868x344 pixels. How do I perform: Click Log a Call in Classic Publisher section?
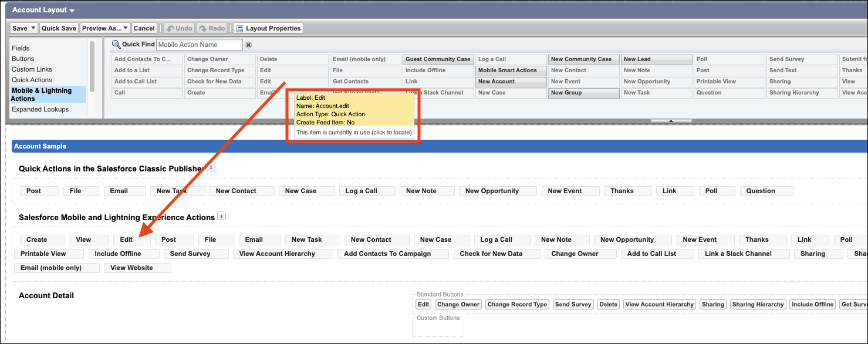366,191
